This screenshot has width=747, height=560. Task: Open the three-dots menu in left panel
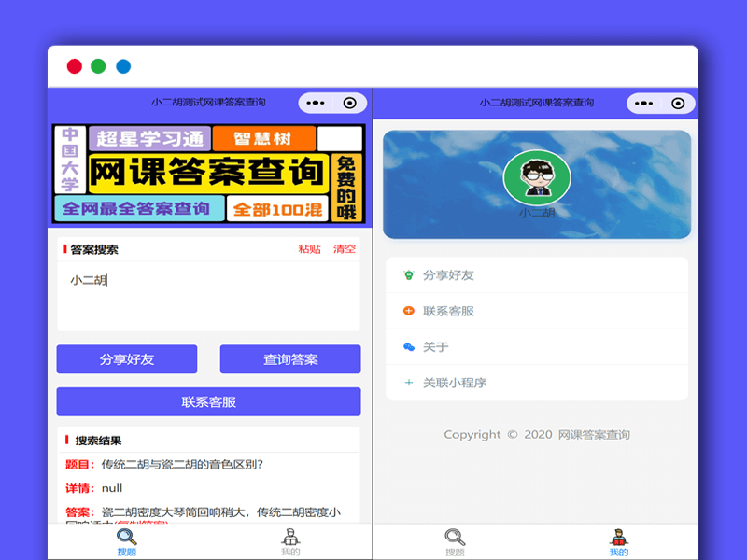pyautogui.click(x=316, y=103)
